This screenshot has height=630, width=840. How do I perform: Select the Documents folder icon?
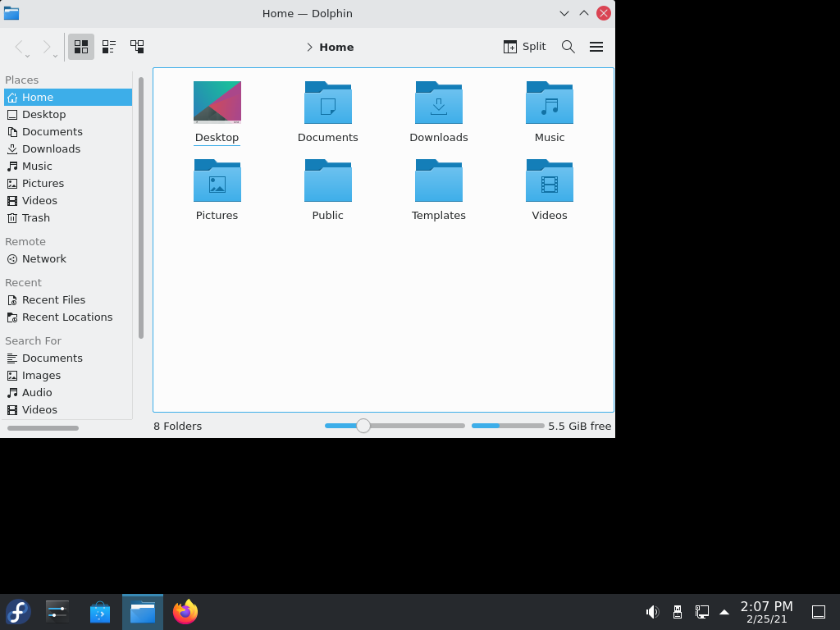tap(328, 103)
